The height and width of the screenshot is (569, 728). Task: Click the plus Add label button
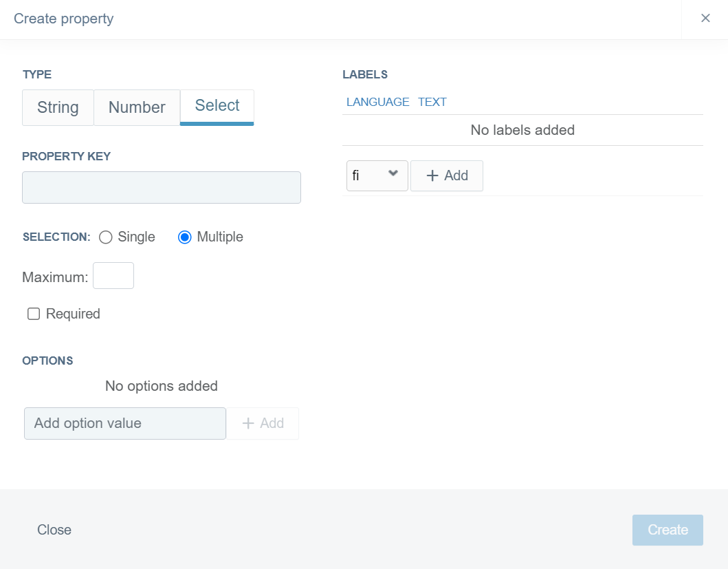pyautogui.click(x=447, y=175)
